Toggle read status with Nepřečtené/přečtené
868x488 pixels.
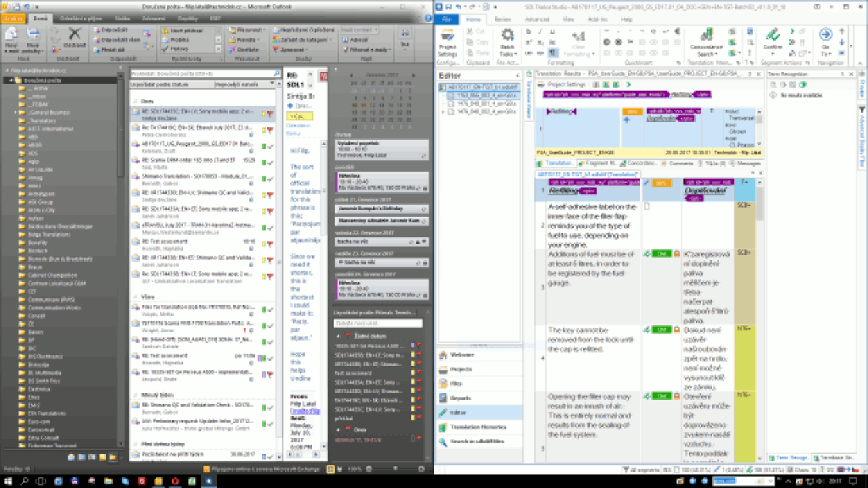303,30
